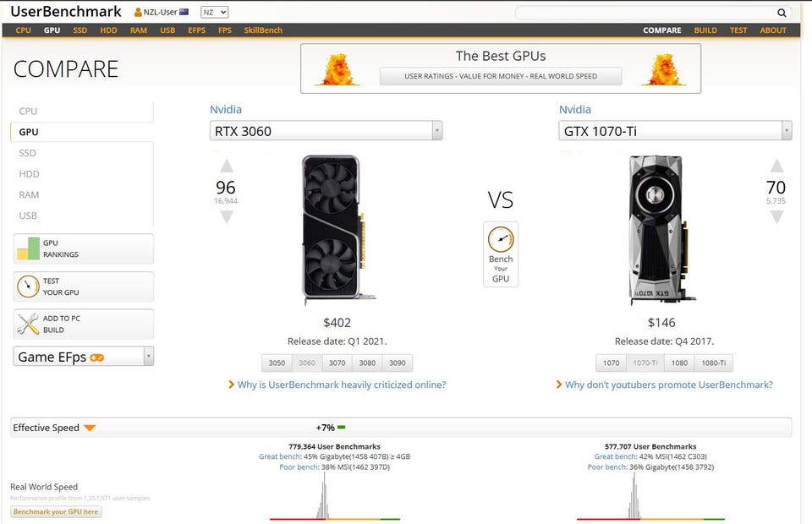The height and width of the screenshot is (524, 812).
Task: Open the CPU tab in top navigation
Action: pos(24,30)
